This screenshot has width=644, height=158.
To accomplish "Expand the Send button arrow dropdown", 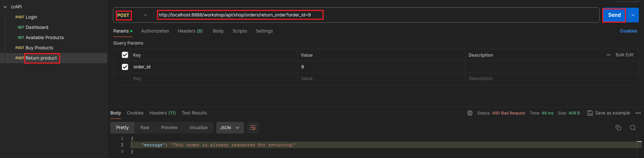I will click(x=633, y=15).
